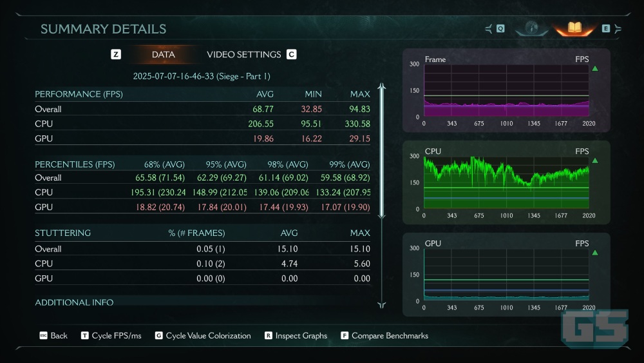
Task: Click the 68% (AVG) column header
Action: [164, 164]
